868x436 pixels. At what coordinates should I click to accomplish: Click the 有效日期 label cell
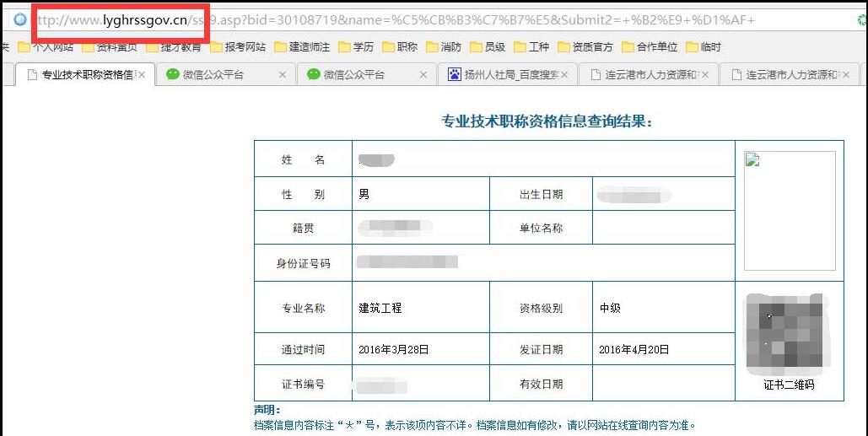(x=541, y=384)
